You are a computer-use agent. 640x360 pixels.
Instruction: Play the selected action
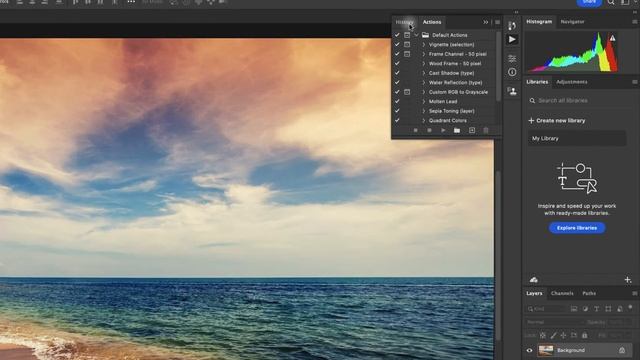point(443,130)
